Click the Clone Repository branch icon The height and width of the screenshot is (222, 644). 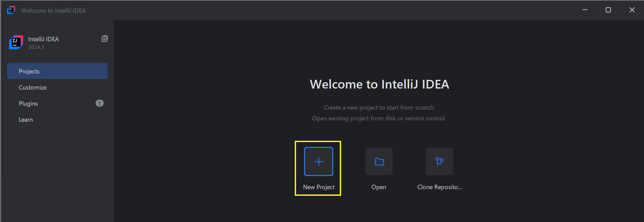point(439,162)
